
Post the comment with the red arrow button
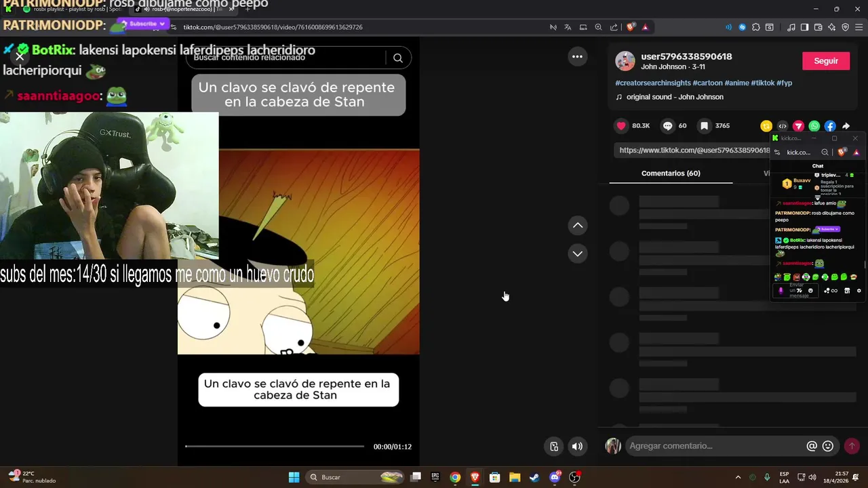(x=852, y=446)
